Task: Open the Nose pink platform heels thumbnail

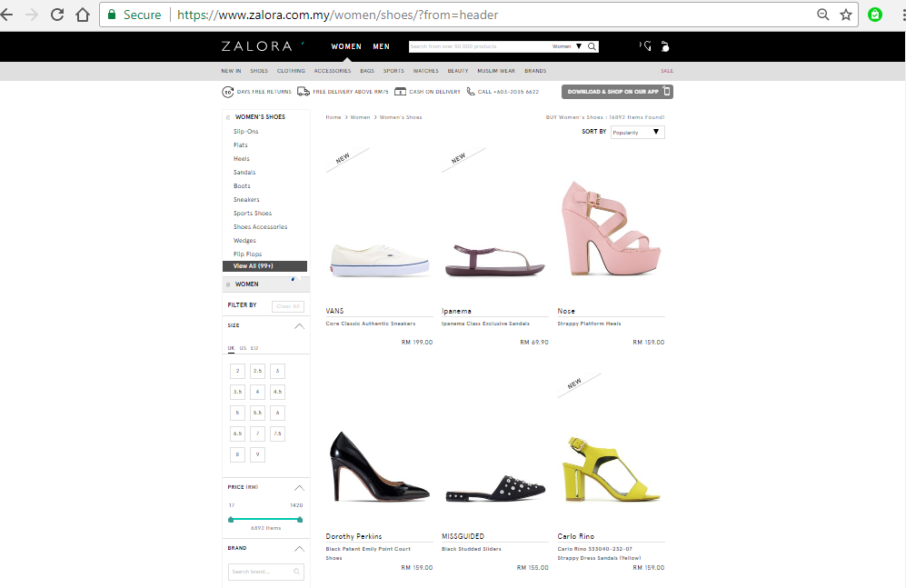Action: [x=611, y=228]
